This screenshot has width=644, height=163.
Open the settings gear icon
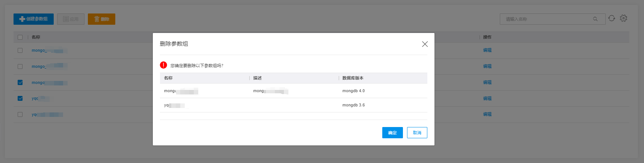[623, 18]
